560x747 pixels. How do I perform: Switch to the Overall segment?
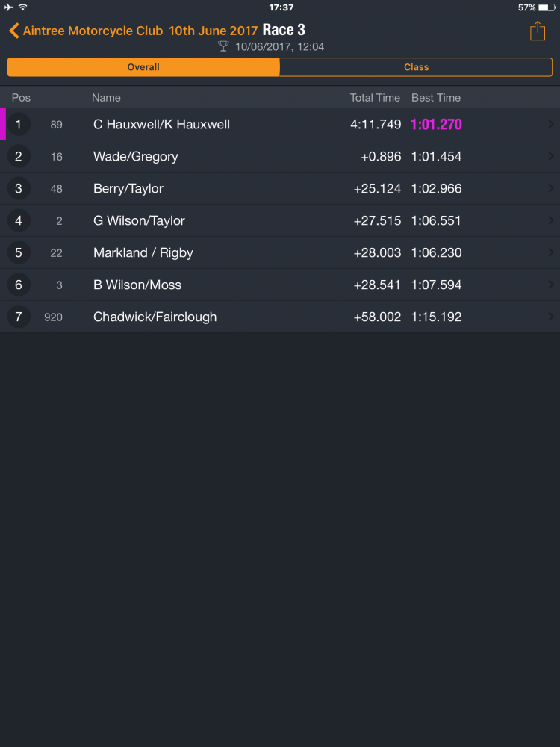click(143, 67)
